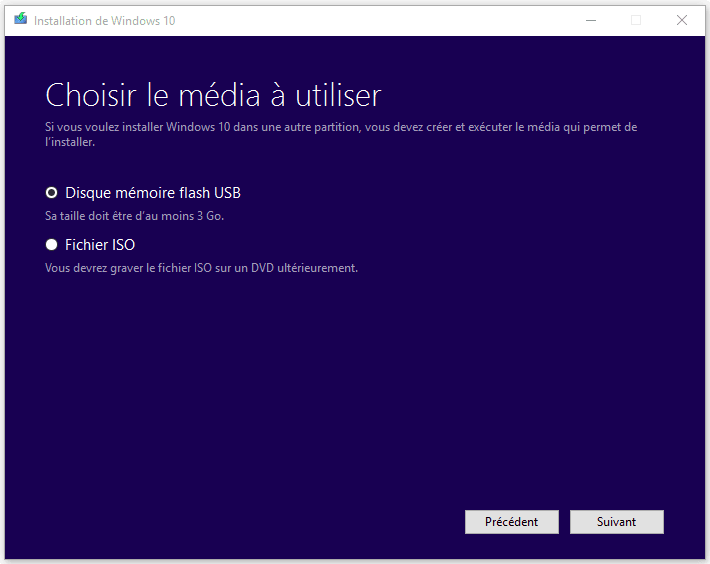Click the heading Choisir le média à utiliser
The width and height of the screenshot is (710, 564).
pos(213,96)
